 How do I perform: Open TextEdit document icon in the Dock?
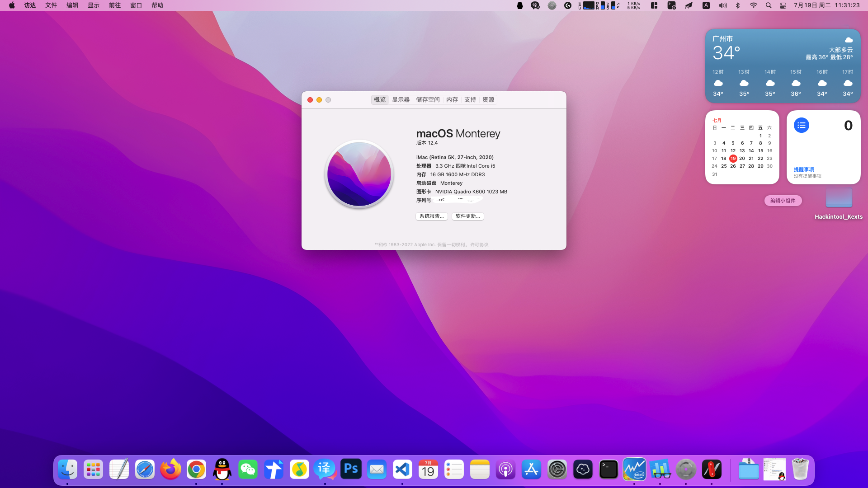tap(119, 469)
